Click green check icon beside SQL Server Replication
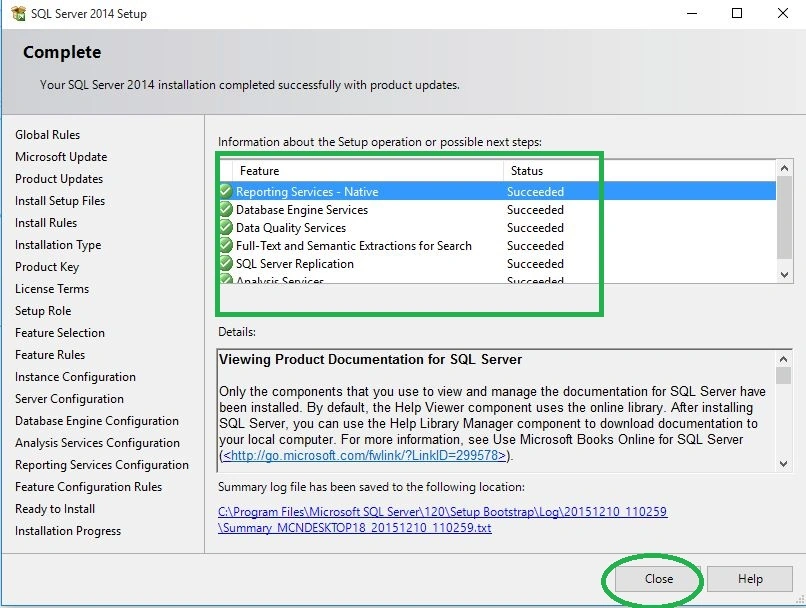Screen dimensions: 806x608 pos(226,263)
